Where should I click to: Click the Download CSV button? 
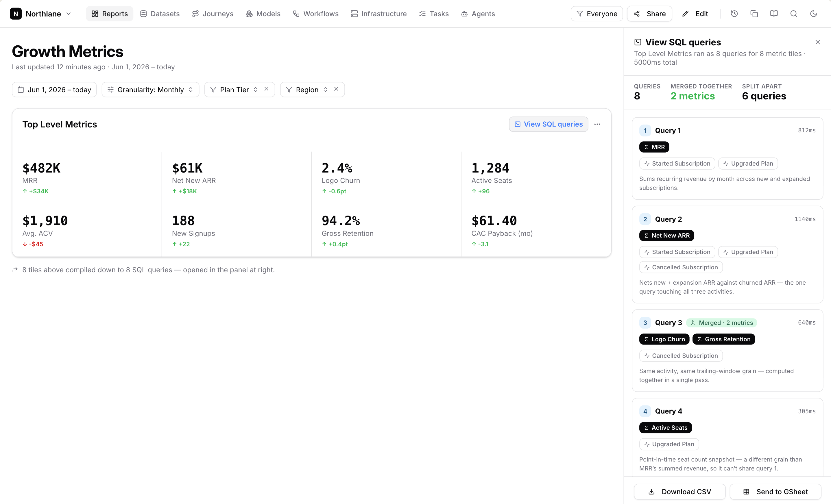click(679, 492)
